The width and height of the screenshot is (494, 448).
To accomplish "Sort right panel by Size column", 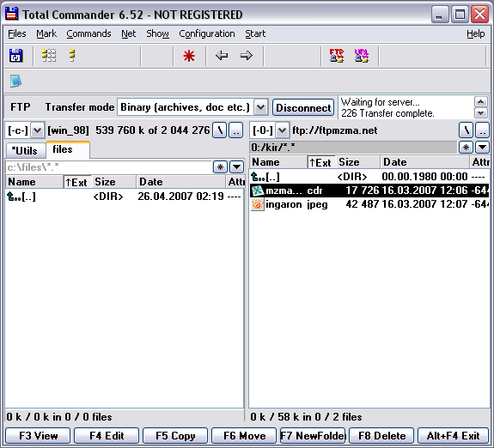I will [357, 162].
